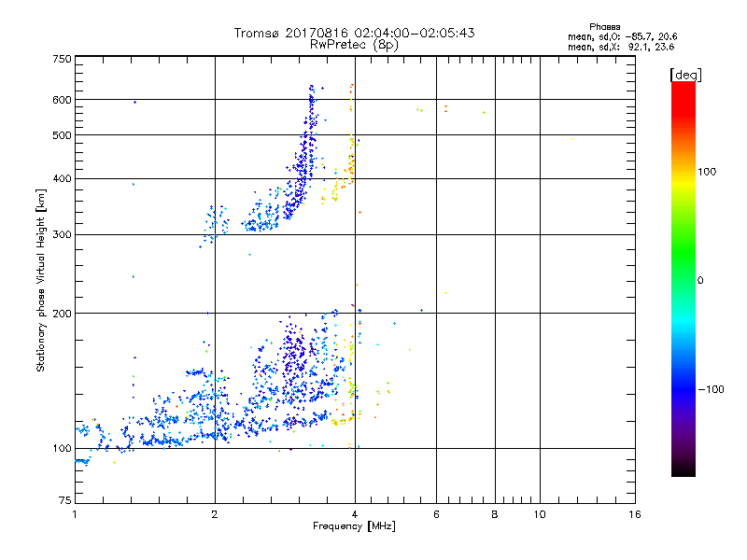Image resolution: width=747 pixels, height=560 pixels.
Task: Click the x-axis tick label '16'
Action: (635, 514)
